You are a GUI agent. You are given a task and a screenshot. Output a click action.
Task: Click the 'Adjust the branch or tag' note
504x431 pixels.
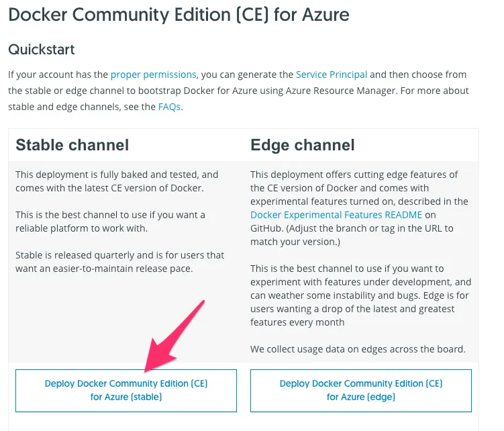tap(352, 235)
